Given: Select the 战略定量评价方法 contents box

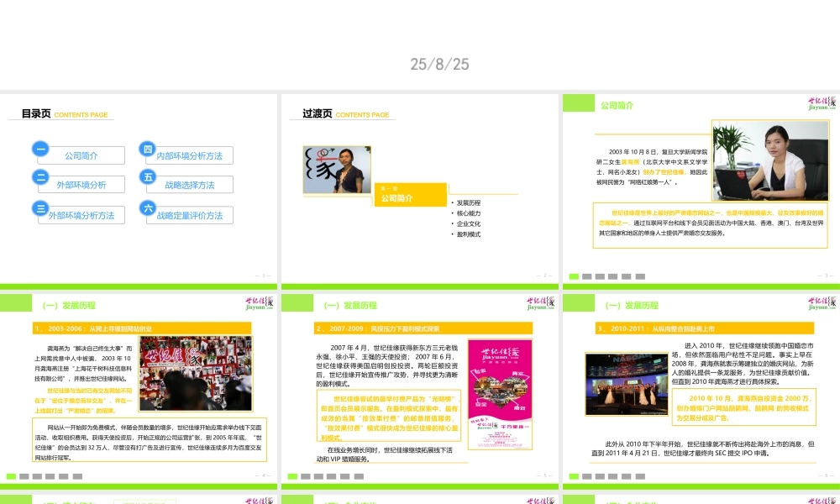Looking at the screenshot, I should point(190,215).
